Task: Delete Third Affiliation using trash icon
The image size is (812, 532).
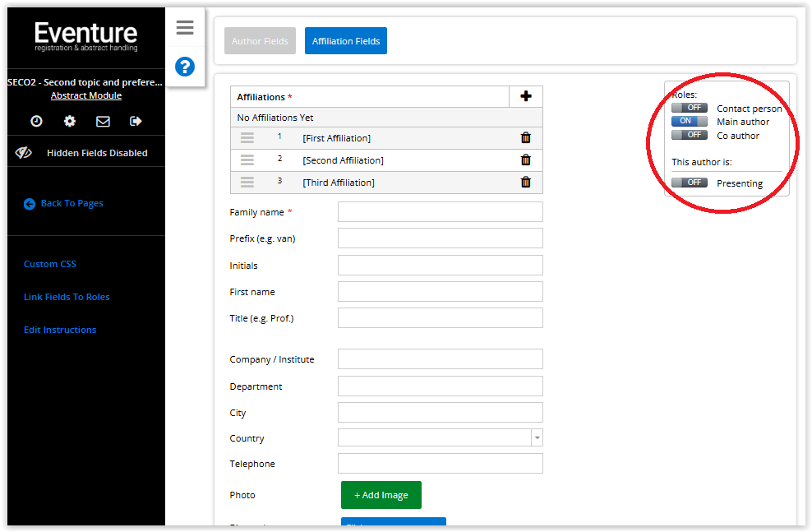Action: coord(526,183)
